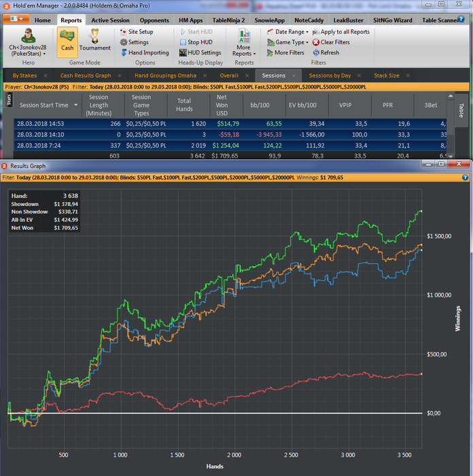The width and height of the screenshot is (473, 476).
Task: Open the More Reports menu
Action: (x=244, y=42)
